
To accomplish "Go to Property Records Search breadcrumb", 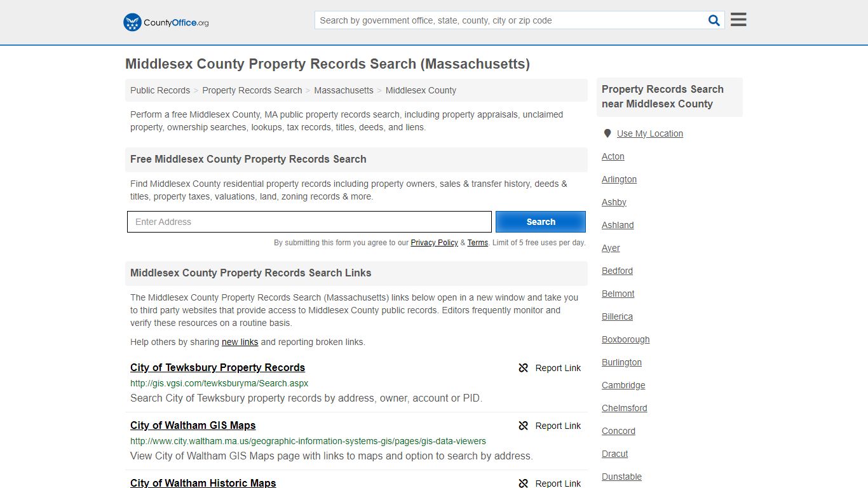I will pos(252,90).
